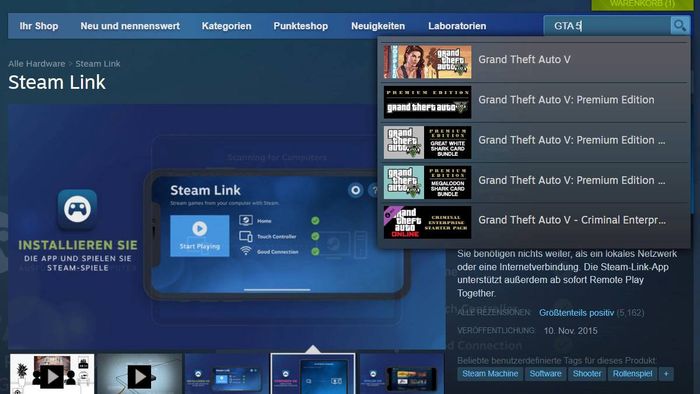Screen dimensions: 700x394
Task: Open Neuigkeiten tab
Action: (378, 26)
